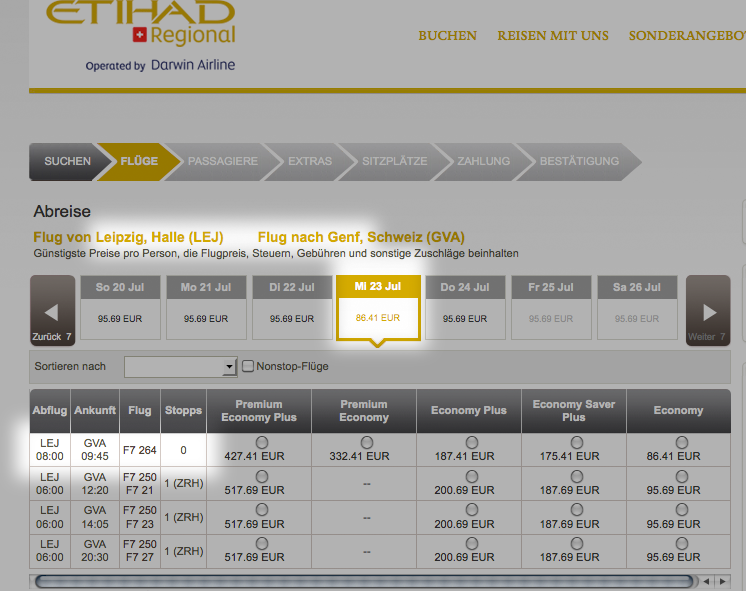Go back to the SUCHEN step
The image size is (746, 591).
tap(67, 161)
